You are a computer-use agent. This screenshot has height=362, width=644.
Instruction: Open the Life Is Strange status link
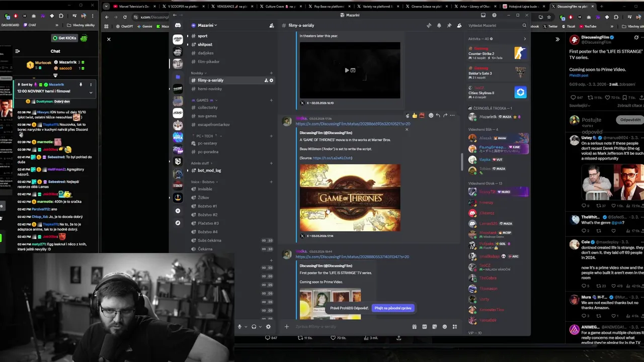[353, 257]
